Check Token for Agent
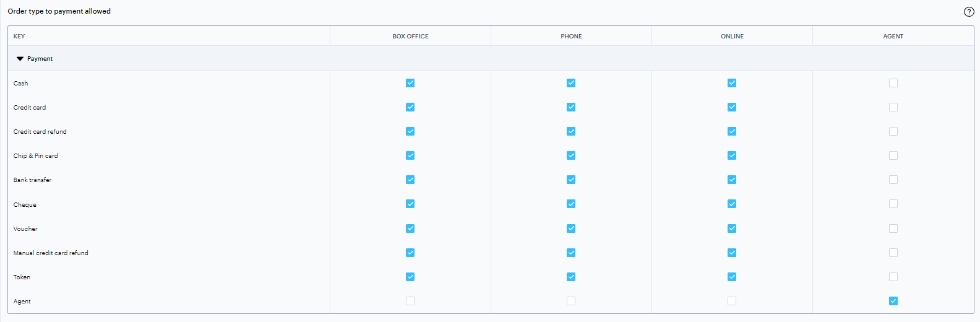 (893, 277)
